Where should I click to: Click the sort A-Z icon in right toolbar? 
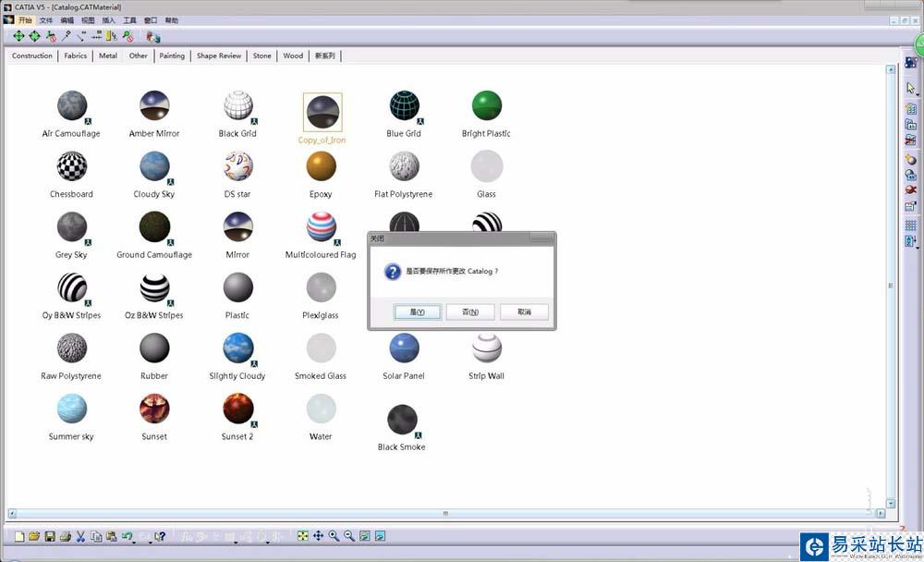[x=910, y=241]
